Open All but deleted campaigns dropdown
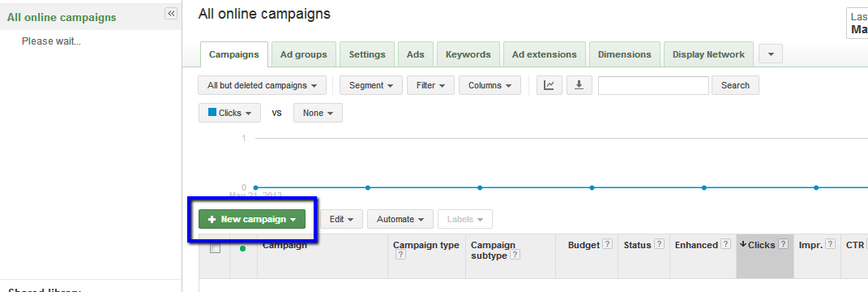The width and height of the screenshot is (868, 292). (x=263, y=85)
